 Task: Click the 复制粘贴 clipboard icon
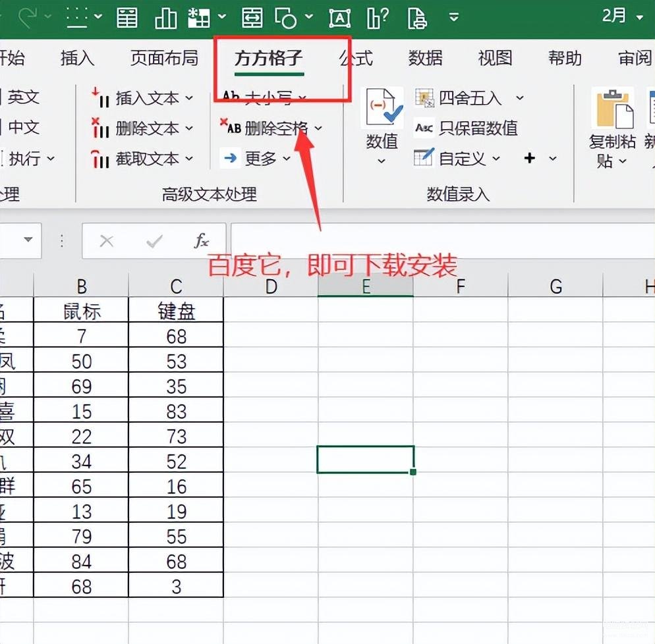tap(613, 110)
